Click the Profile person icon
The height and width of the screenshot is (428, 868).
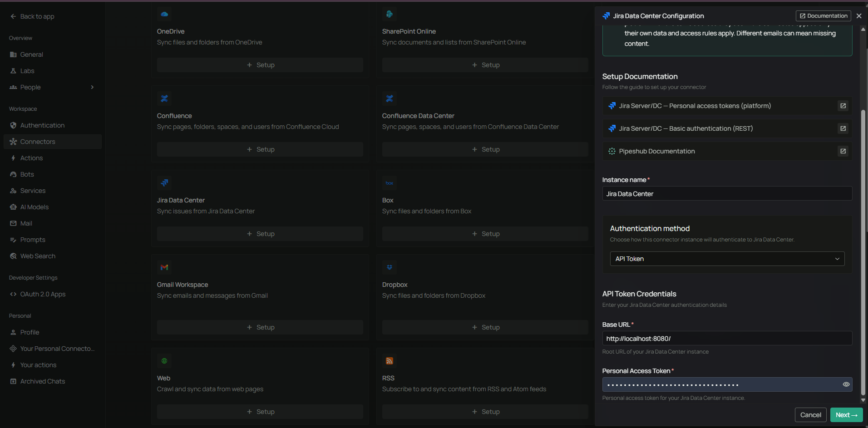(13, 332)
